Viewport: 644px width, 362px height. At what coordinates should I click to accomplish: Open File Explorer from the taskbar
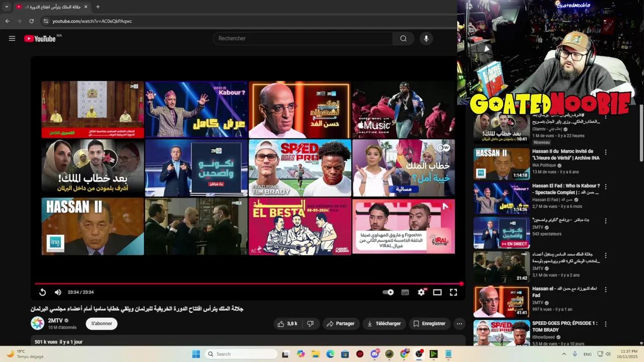pyautogui.click(x=315, y=354)
